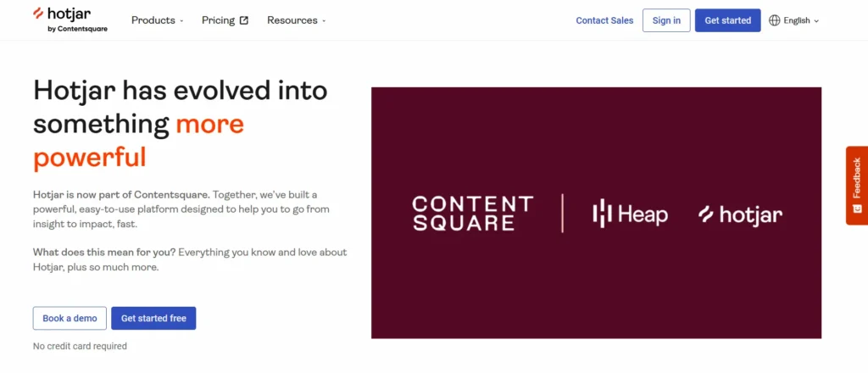The image size is (868, 373).
Task: Open the orange Feedback side tab
Action: pyautogui.click(x=857, y=186)
